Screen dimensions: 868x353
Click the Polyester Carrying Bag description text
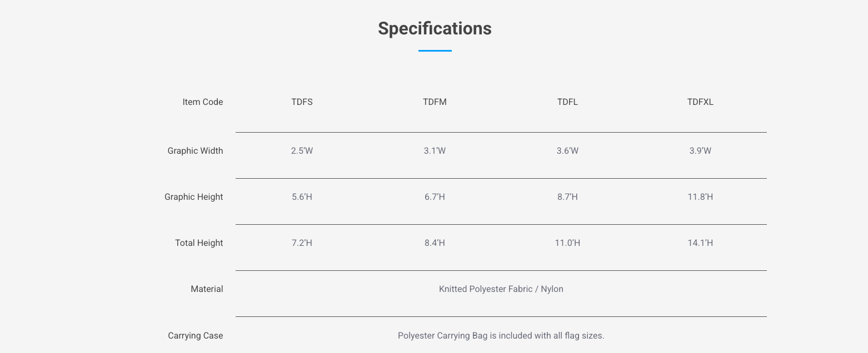[x=501, y=336]
